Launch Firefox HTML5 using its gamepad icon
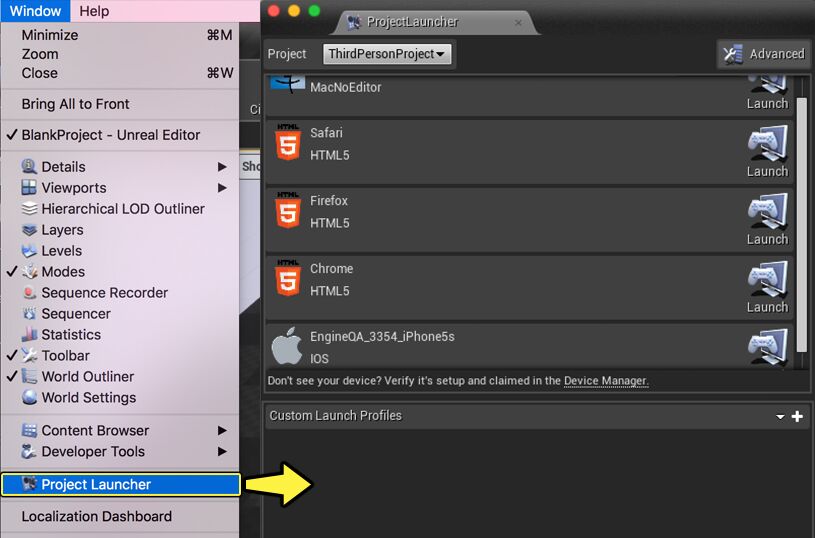Image resolution: width=815 pixels, height=538 pixels. point(768,212)
